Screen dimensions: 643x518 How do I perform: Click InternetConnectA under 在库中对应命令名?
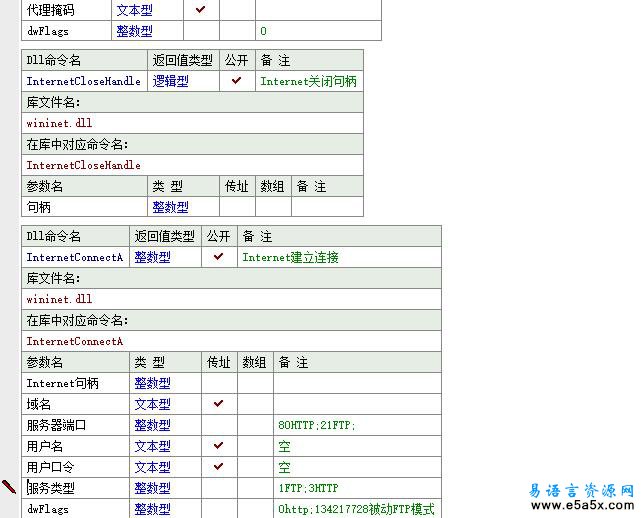(x=75, y=341)
